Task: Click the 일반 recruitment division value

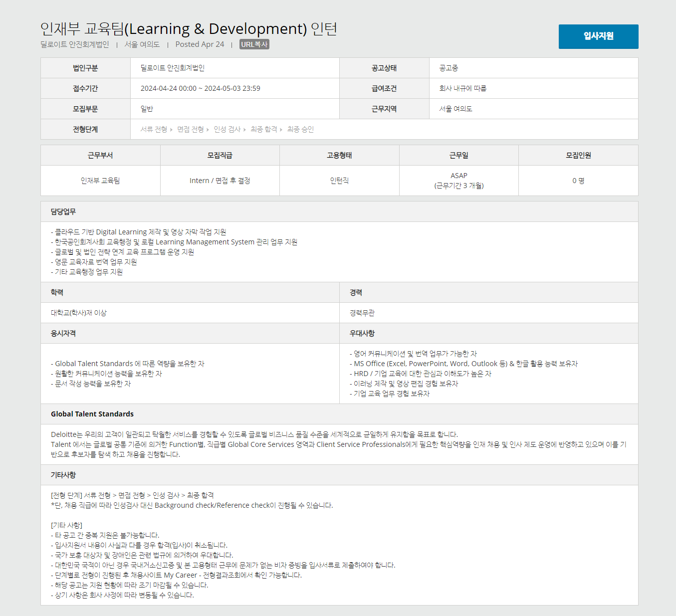Action: (147, 109)
